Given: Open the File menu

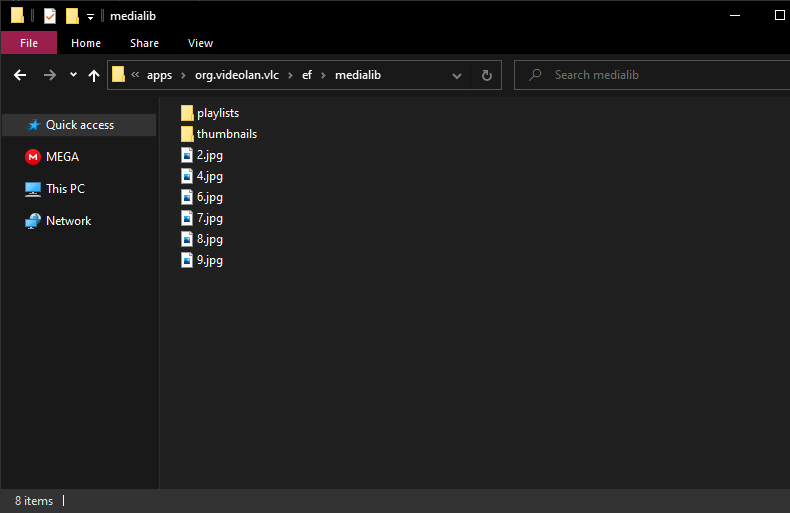Looking at the screenshot, I should click(x=29, y=43).
